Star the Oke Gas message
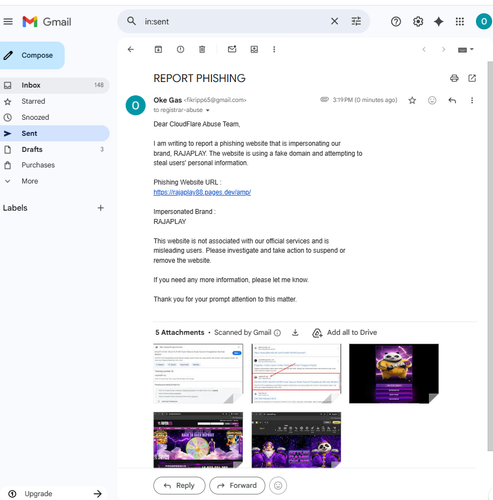 tap(412, 100)
